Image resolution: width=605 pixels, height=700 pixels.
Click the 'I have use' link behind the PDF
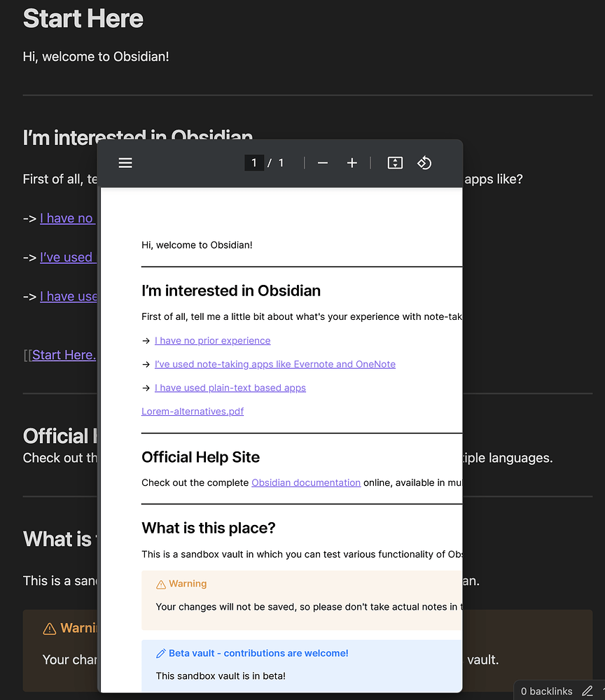point(69,296)
